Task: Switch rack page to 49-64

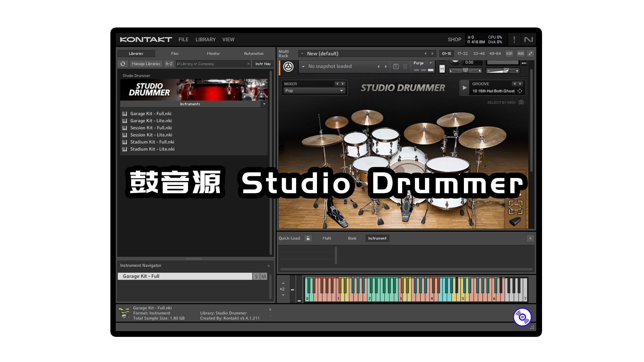Action: [x=495, y=54]
